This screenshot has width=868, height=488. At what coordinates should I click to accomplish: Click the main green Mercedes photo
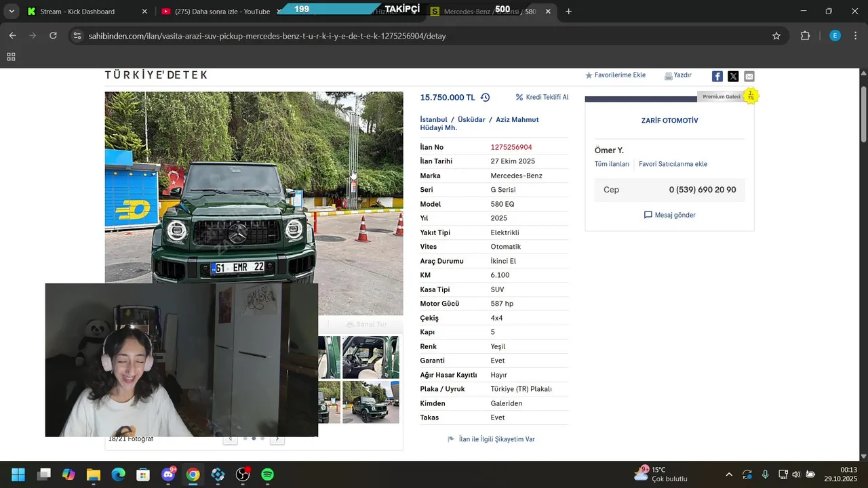(254, 203)
